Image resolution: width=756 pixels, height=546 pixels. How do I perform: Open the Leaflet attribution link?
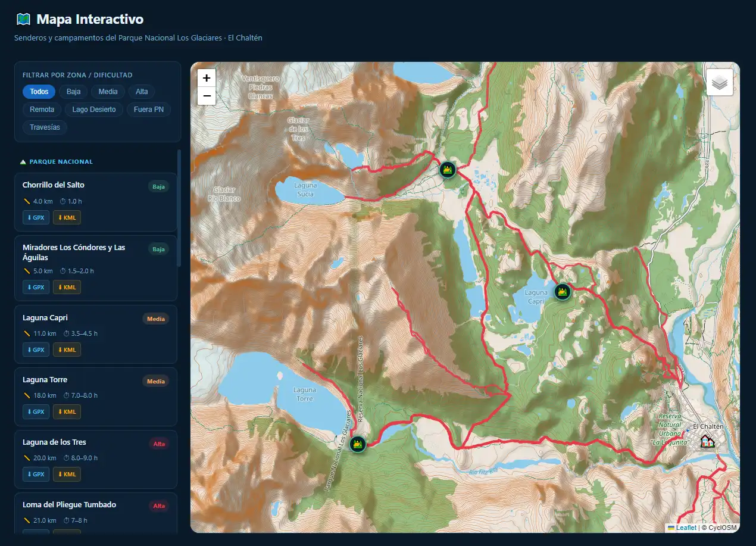[x=685, y=528]
